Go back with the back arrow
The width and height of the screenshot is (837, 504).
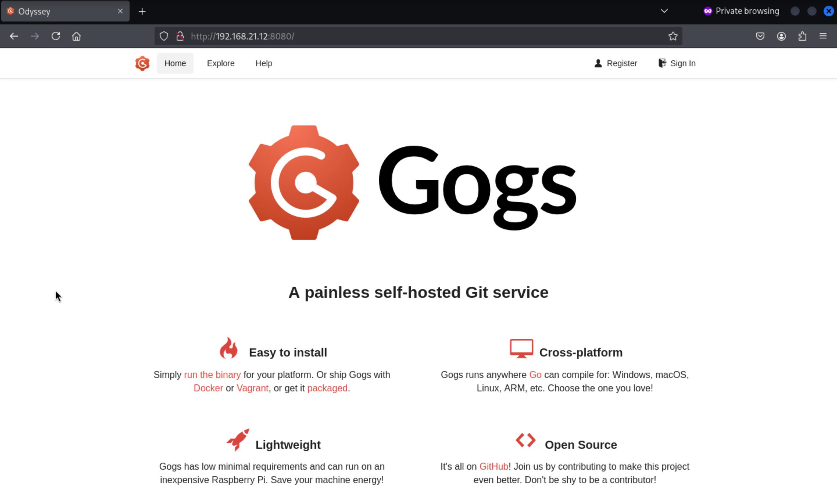[x=14, y=36]
